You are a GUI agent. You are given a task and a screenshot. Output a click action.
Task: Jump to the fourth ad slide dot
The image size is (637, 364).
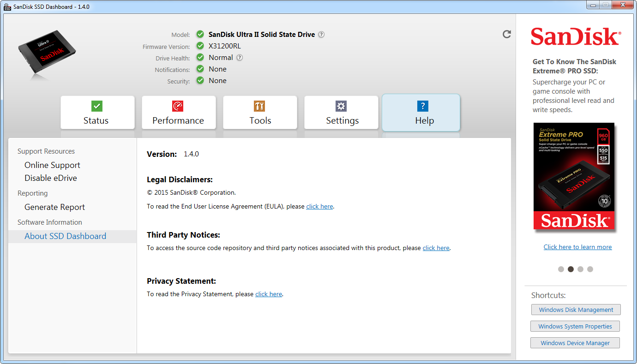tap(590, 269)
